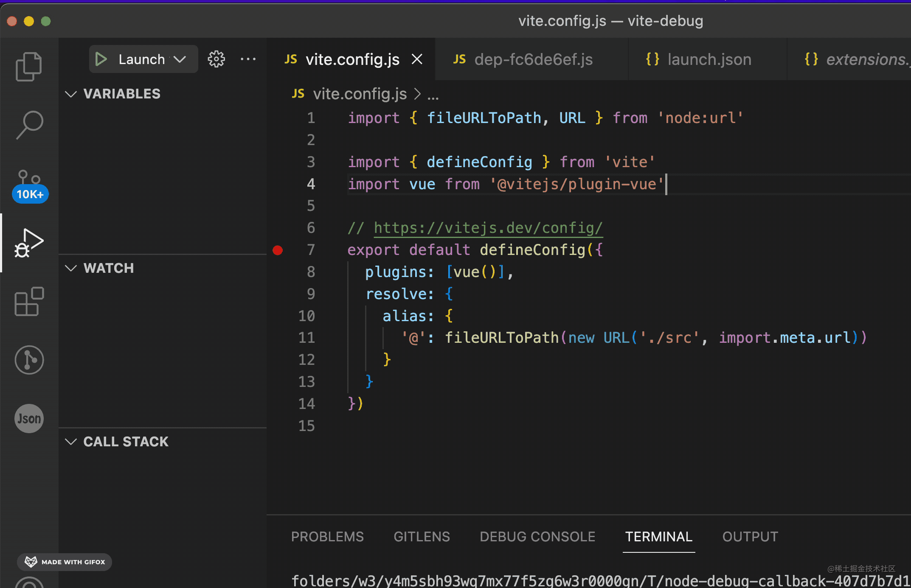Open the Json extension sidebar icon

pyautogui.click(x=29, y=418)
